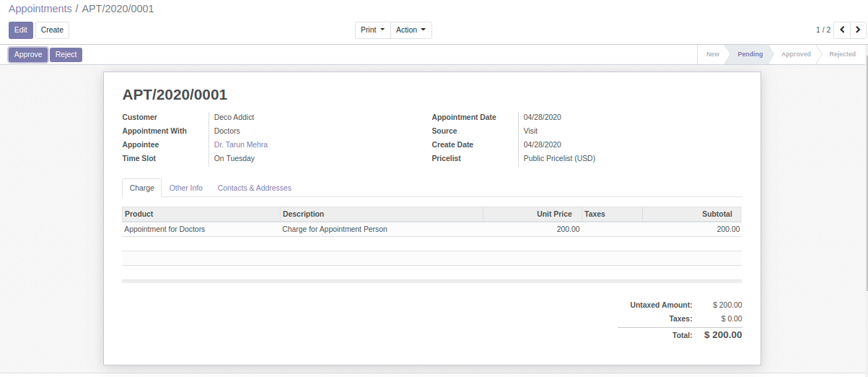Screen dimensions: 868x377
Task: Switch to the Contacts & Addresses tab
Action: [x=255, y=188]
